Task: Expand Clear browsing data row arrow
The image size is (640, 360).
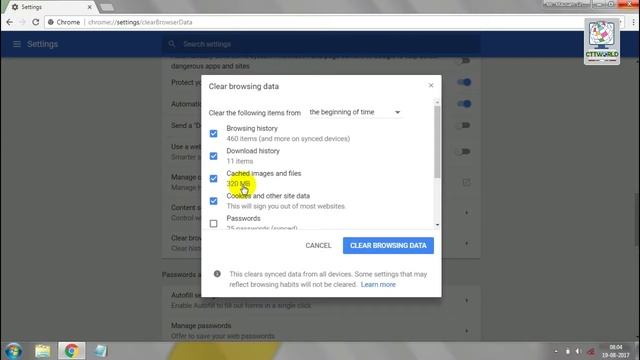Action: 467,243
